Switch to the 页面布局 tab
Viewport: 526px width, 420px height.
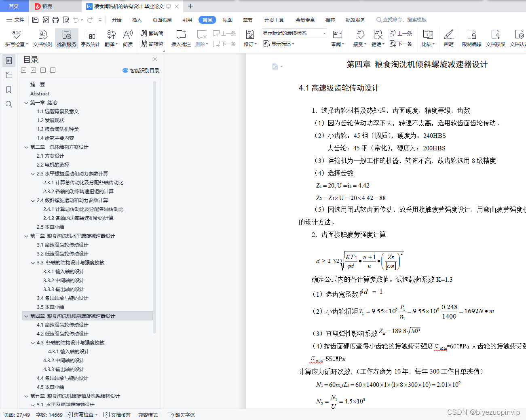coord(162,20)
